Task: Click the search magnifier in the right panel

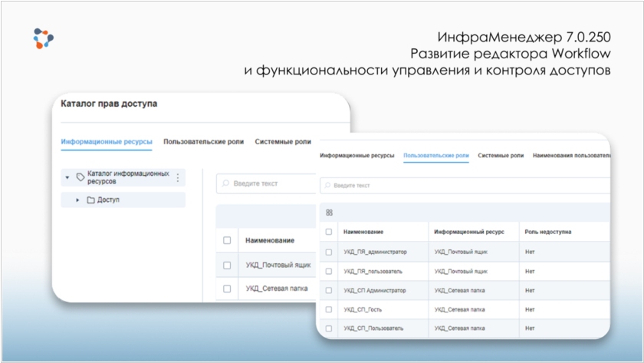Action: tap(327, 186)
